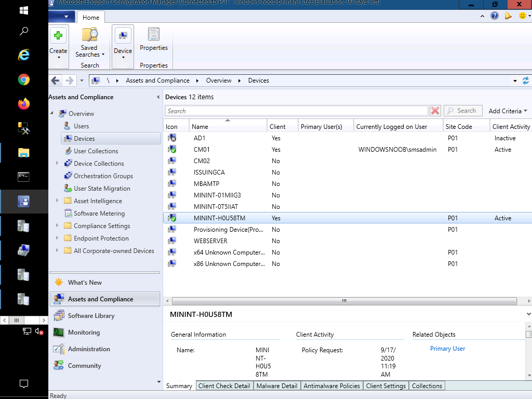The image size is (532, 399).
Task: Select the User State Migration node
Action: pyautogui.click(x=102, y=188)
